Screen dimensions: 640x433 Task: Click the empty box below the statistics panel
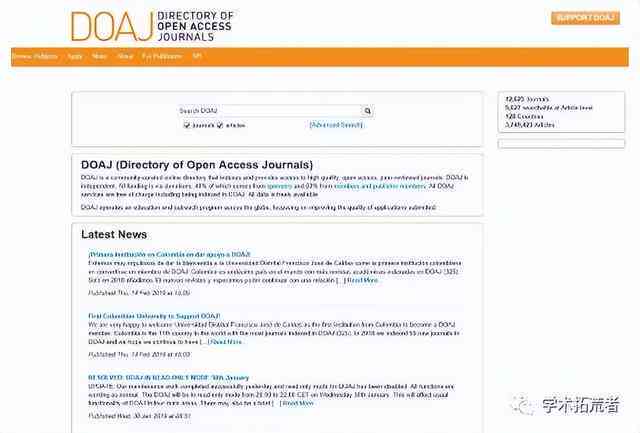click(x=561, y=144)
